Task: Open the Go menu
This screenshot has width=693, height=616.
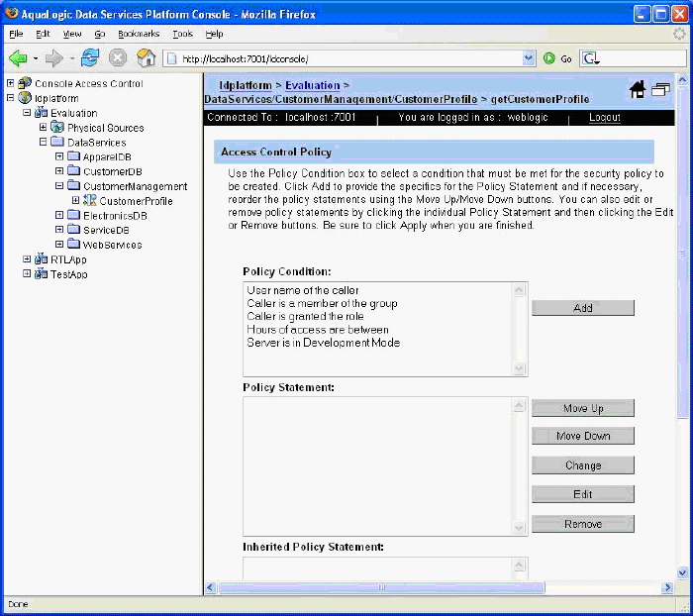Action: [99, 34]
